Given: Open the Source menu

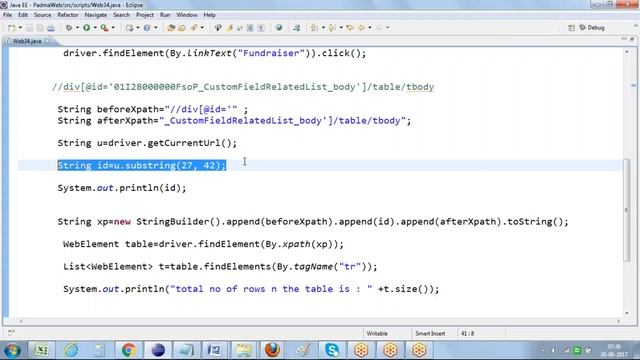Looking at the screenshot, I should click(x=42, y=15).
